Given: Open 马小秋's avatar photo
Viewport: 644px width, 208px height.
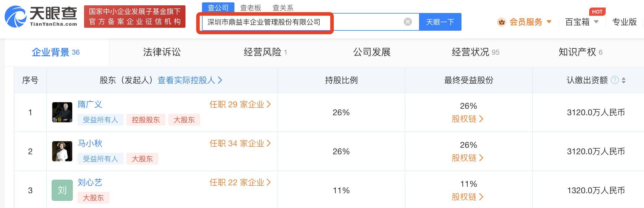Looking at the screenshot, I should coord(62,151).
